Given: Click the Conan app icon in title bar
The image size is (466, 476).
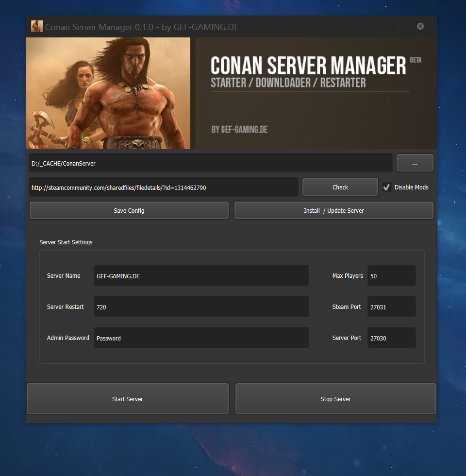Looking at the screenshot, I should click(x=36, y=26).
